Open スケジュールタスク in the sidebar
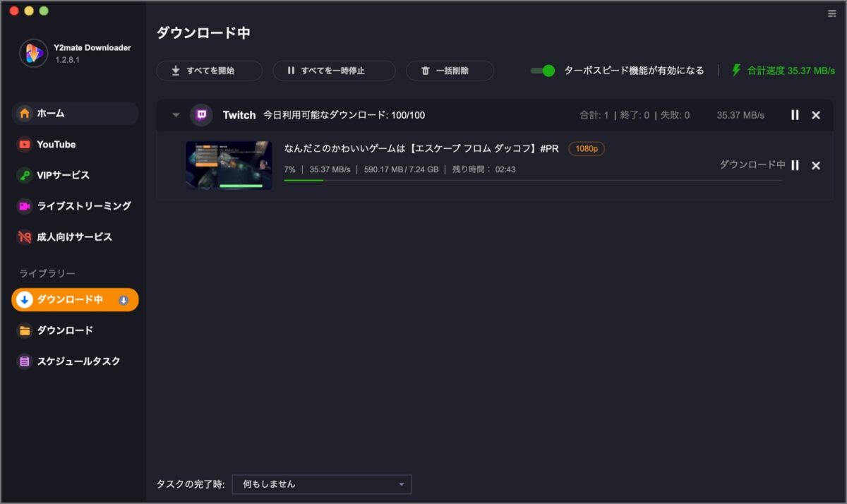Viewport: 847px width, 504px height. (x=68, y=361)
